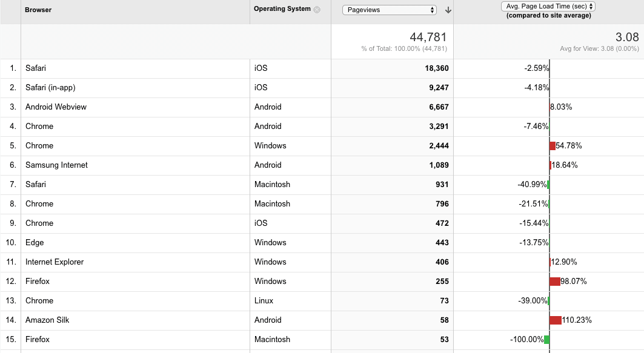Screen dimensions: 644x353
Task: Click the red 98.07% bar for Firefox Windows
Action: click(555, 281)
